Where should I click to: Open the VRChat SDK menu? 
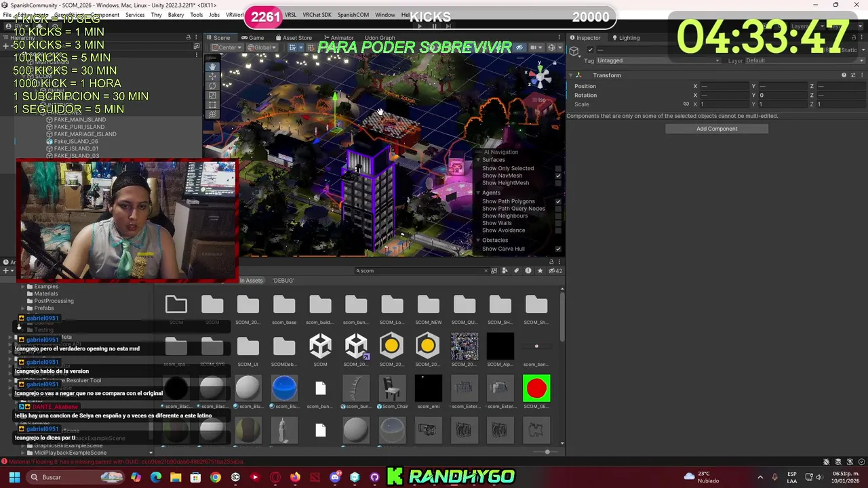point(317,15)
